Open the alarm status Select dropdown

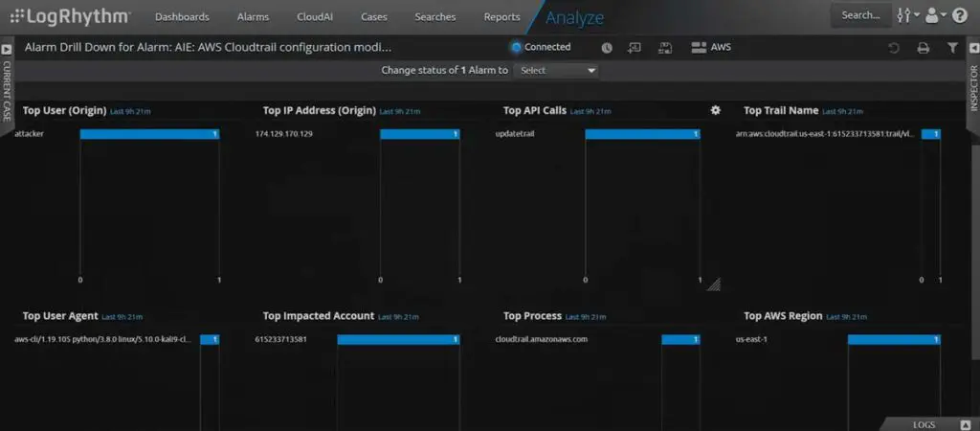[x=556, y=71]
